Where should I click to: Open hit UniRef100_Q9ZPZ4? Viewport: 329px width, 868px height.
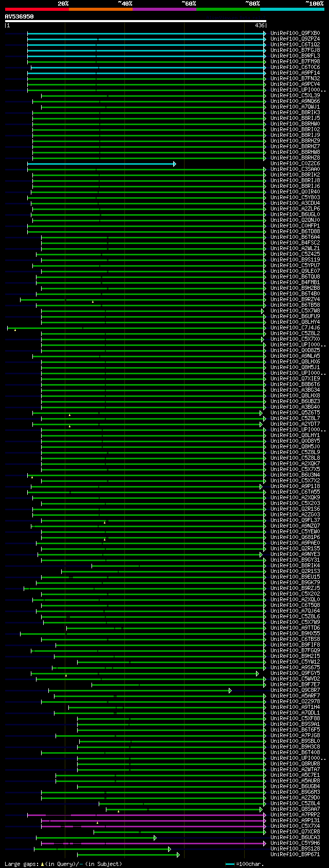(x=295, y=39)
